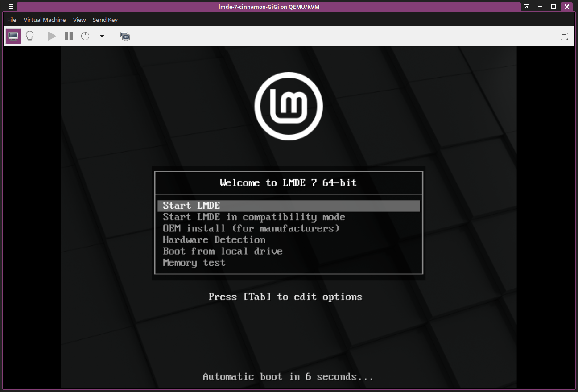Image resolution: width=578 pixels, height=392 pixels.
Task: Open the Send Key menu
Action: coord(105,20)
